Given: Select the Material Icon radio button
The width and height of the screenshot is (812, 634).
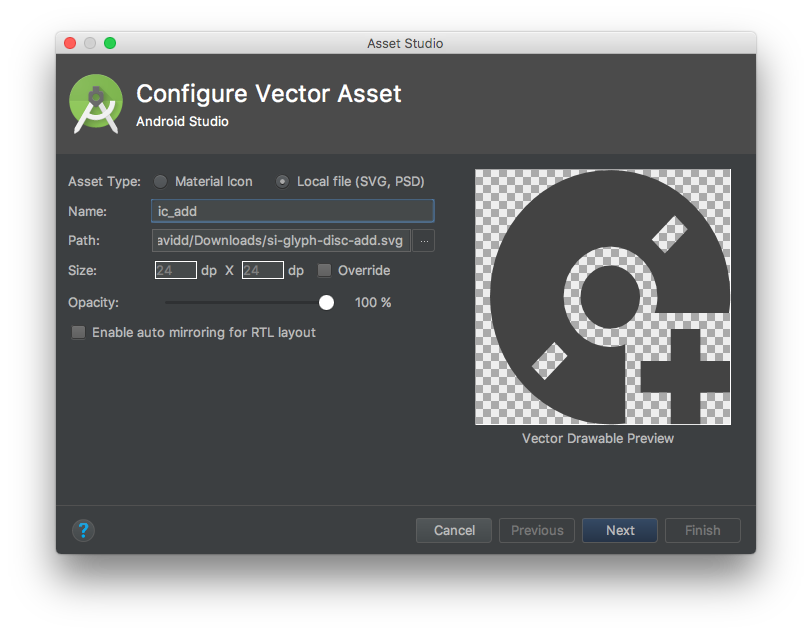Looking at the screenshot, I should point(160,181).
